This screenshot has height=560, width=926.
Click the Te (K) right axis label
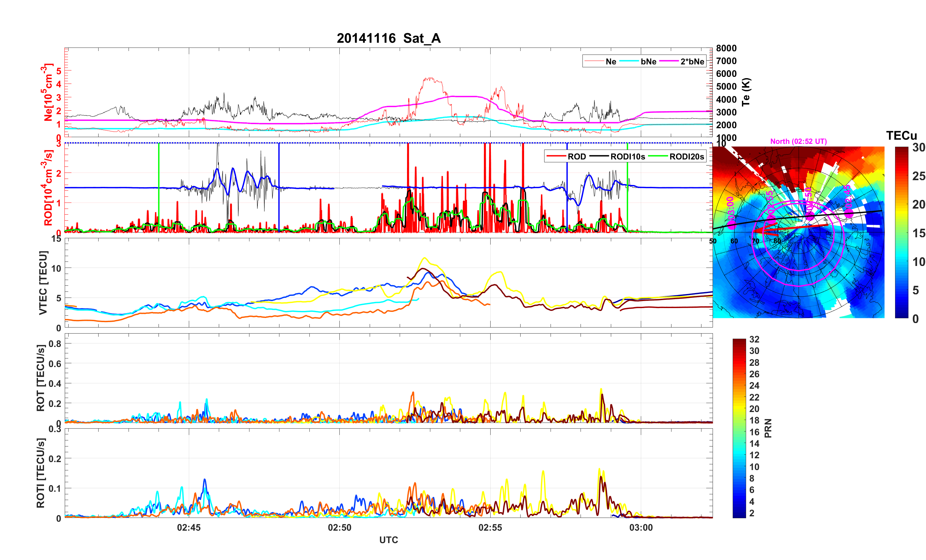(745, 92)
